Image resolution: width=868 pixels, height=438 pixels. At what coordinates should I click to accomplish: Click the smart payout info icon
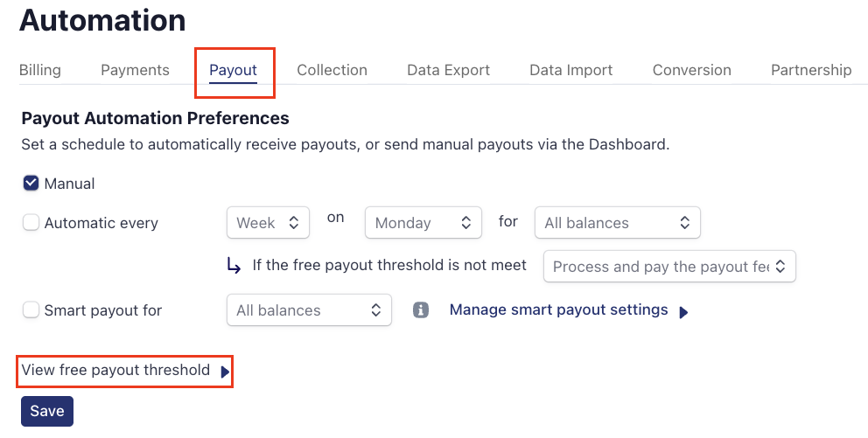click(x=421, y=310)
